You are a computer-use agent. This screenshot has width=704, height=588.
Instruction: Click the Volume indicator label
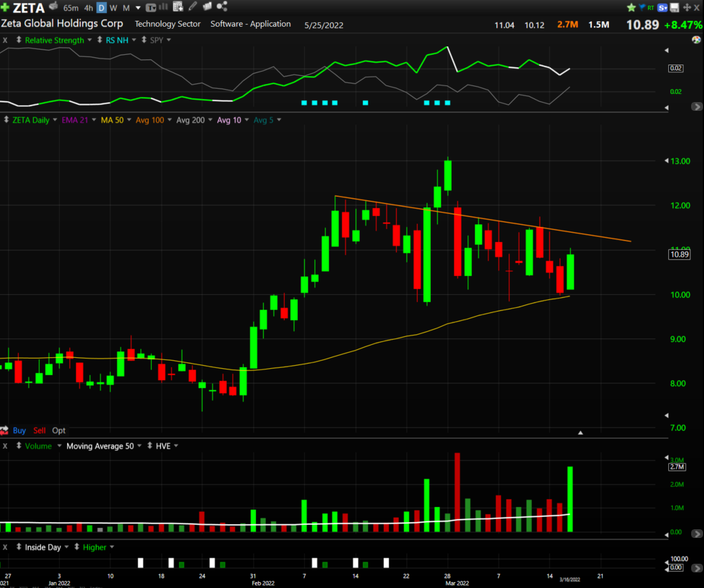pyautogui.click(x=38, y=446)
